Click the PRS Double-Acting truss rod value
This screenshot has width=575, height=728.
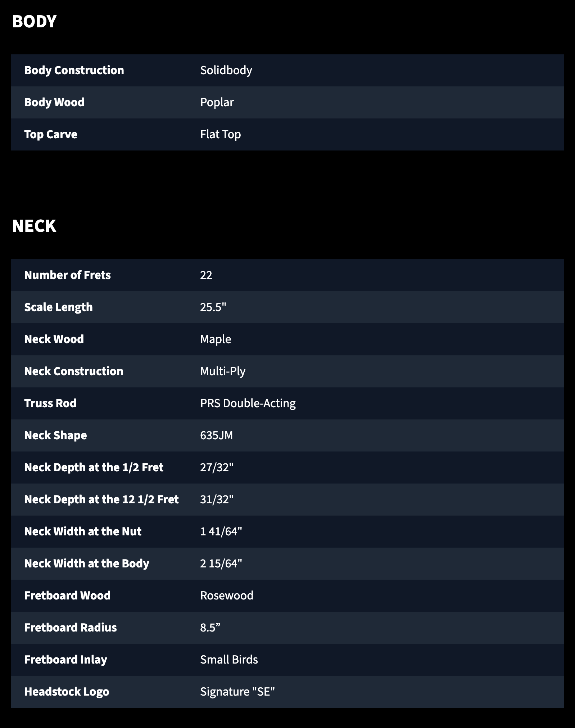pos(248,404)
